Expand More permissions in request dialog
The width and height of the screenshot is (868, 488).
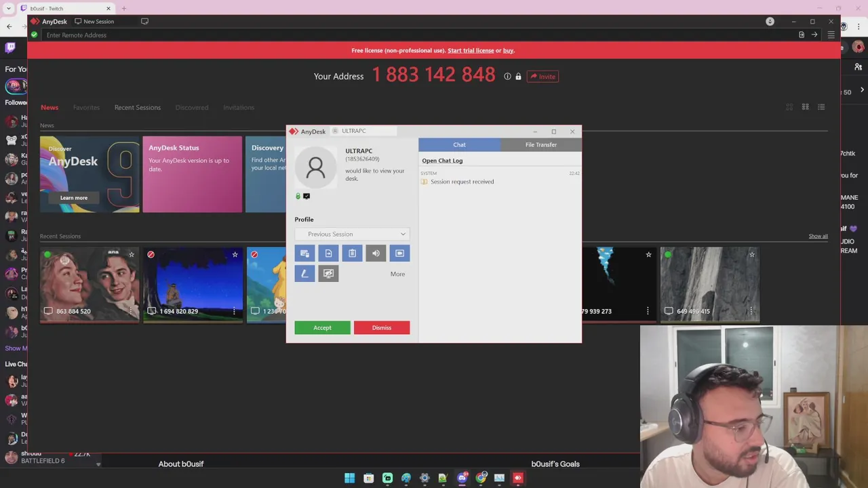click(x=397, y=274)
